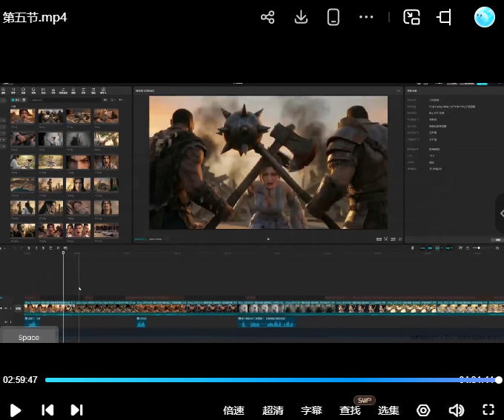Skip to the previous video
The image size is (504, 420).
(x=47, y=410)
